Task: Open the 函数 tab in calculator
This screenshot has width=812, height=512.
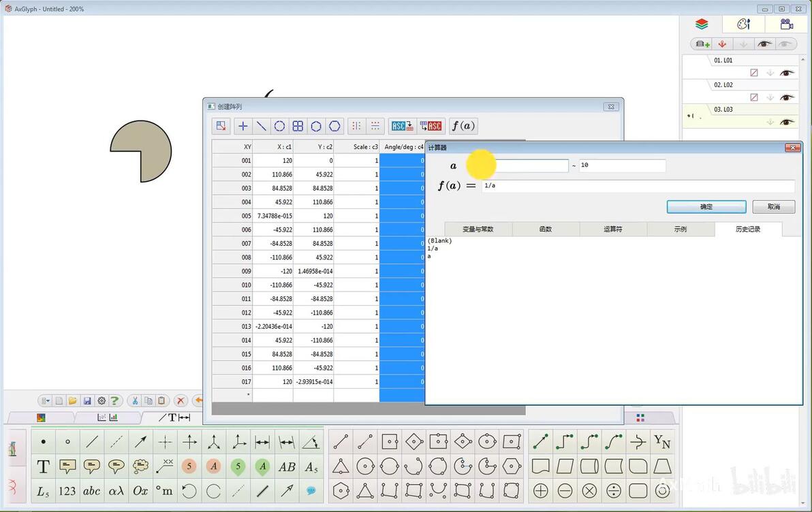Action: click(x=546, y=229)
